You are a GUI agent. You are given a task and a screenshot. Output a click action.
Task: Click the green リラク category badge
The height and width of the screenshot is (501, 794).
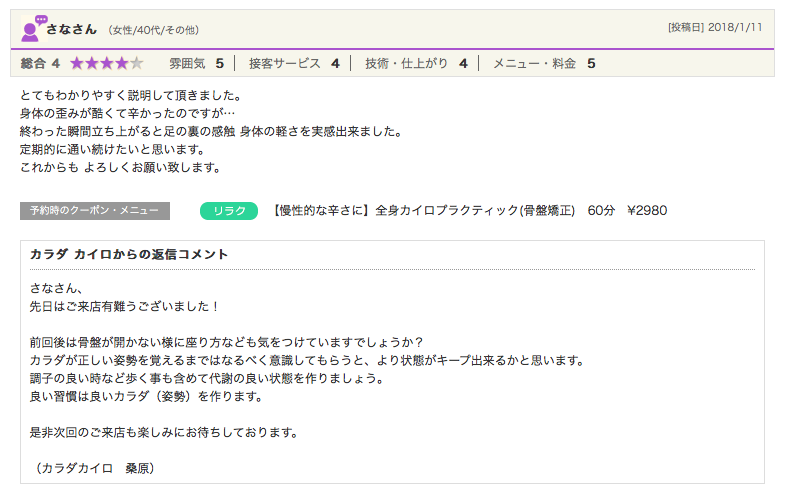coord(229,211)
